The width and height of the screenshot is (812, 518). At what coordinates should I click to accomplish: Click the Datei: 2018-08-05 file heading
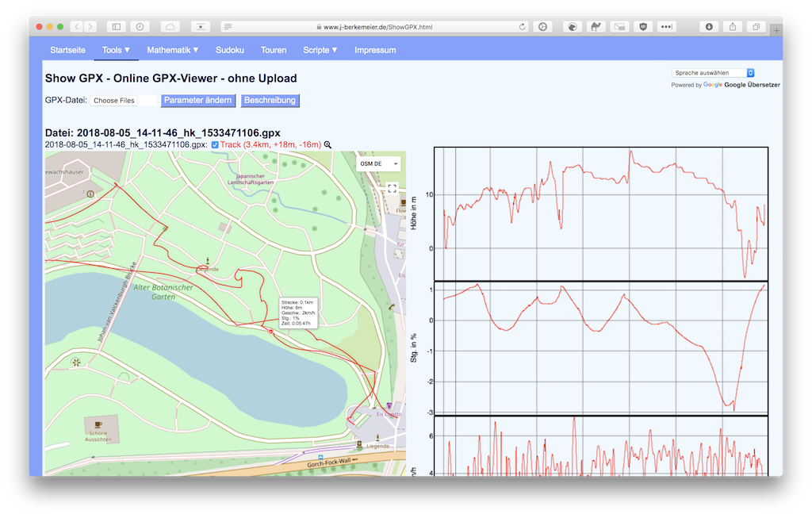click(163, 133)
